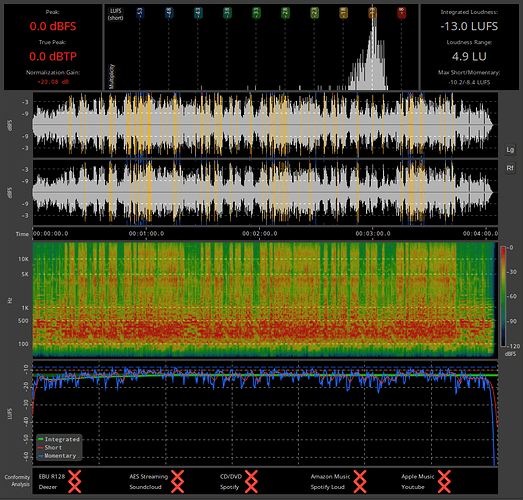Image resolution: width=523 pixels, height=500 pixels.
Task: Select the red -8 LUFS histogram marker
Action: 401,13
